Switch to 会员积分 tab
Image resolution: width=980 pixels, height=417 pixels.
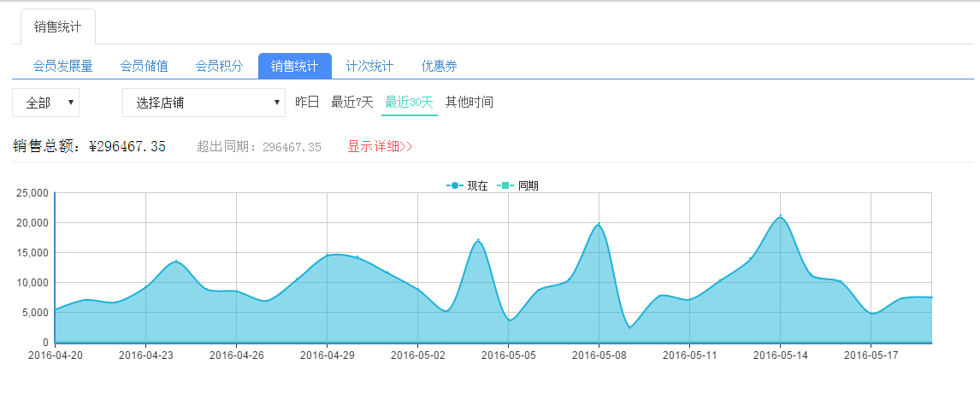coord(219,66)
